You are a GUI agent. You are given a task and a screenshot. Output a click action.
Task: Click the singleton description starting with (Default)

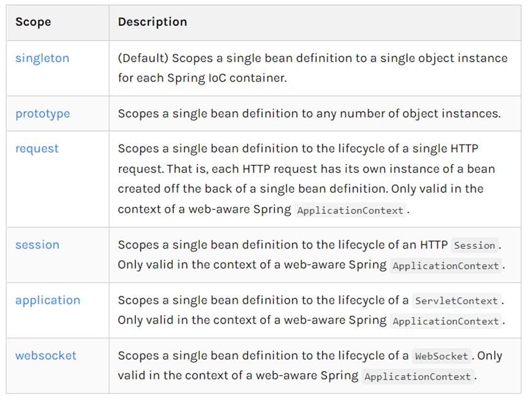(312, 68)
